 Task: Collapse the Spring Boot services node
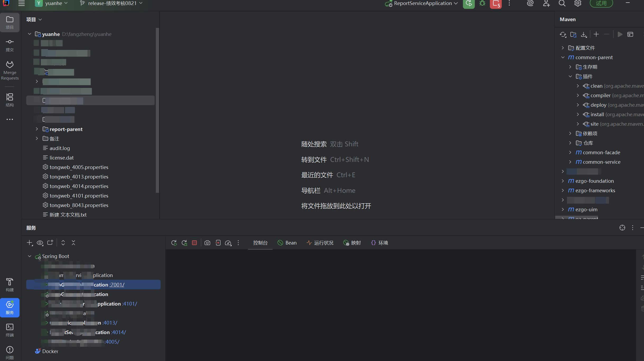pyautogui.click(x=30, y=256)
